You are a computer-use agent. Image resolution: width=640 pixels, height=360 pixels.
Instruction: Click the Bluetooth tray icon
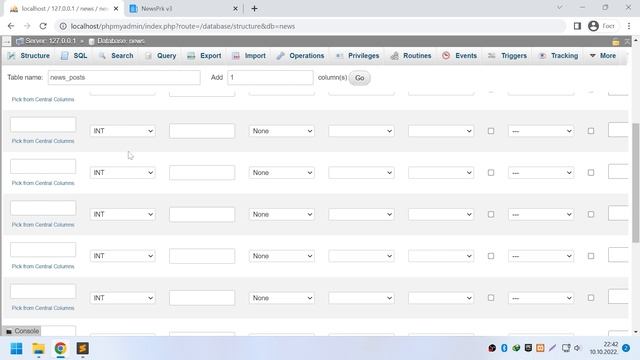tap(504, 348)
